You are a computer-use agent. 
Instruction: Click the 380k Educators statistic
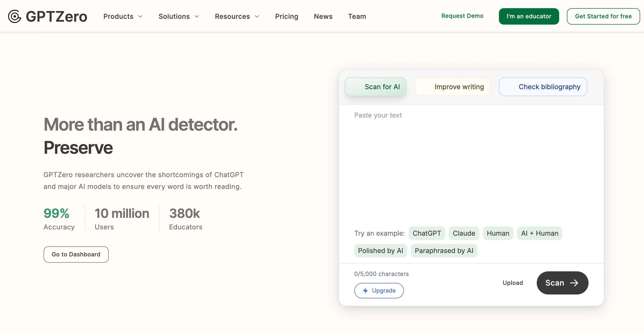coord(186,219)
